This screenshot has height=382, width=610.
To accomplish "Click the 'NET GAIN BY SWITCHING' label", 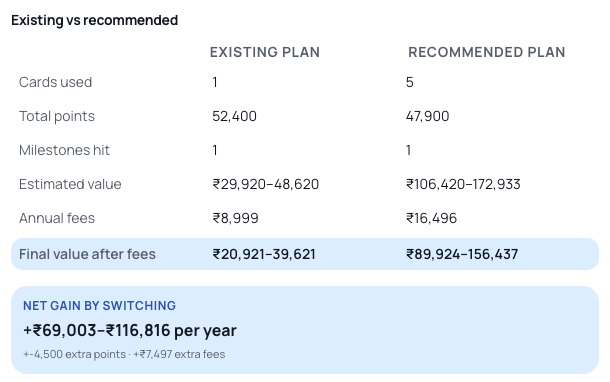I will pos(100,306).
